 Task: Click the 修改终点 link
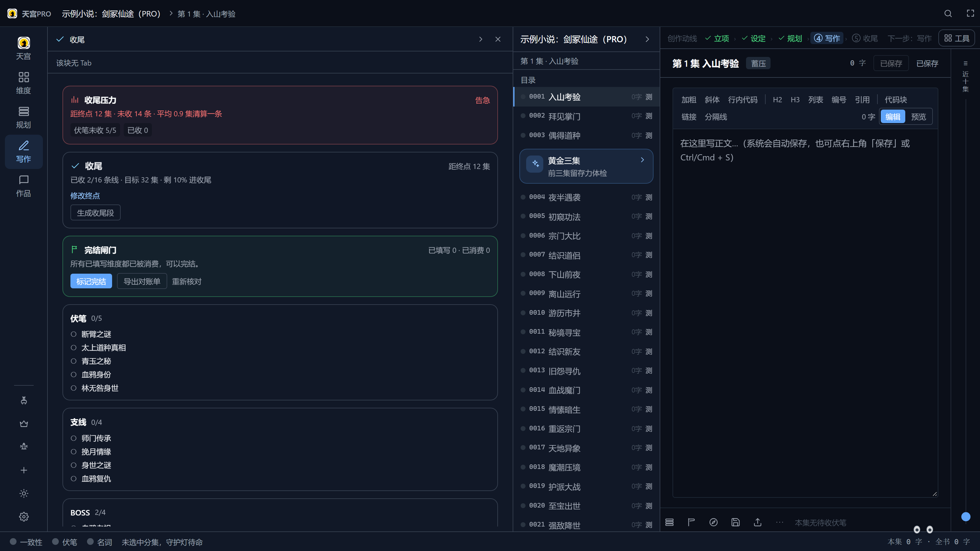click(x=85, y=196)
